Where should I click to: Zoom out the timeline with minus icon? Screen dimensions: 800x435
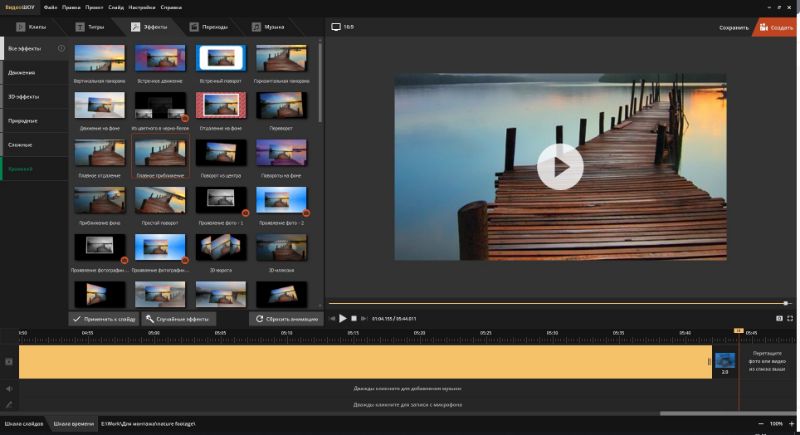pos(761,424)
